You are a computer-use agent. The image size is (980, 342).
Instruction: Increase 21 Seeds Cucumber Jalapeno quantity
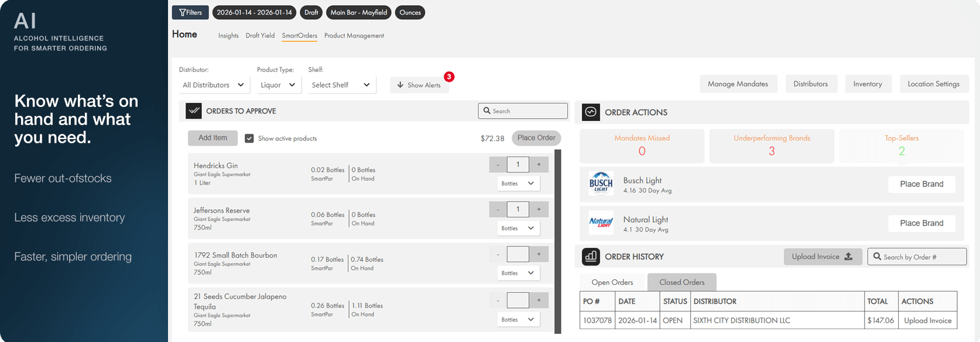click(x=539, y=300)
